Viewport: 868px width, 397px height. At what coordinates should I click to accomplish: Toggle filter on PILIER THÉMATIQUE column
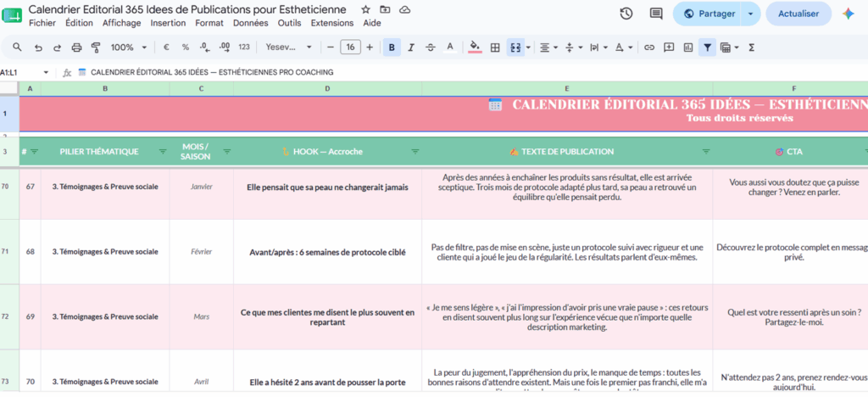[x=163, y=152]
